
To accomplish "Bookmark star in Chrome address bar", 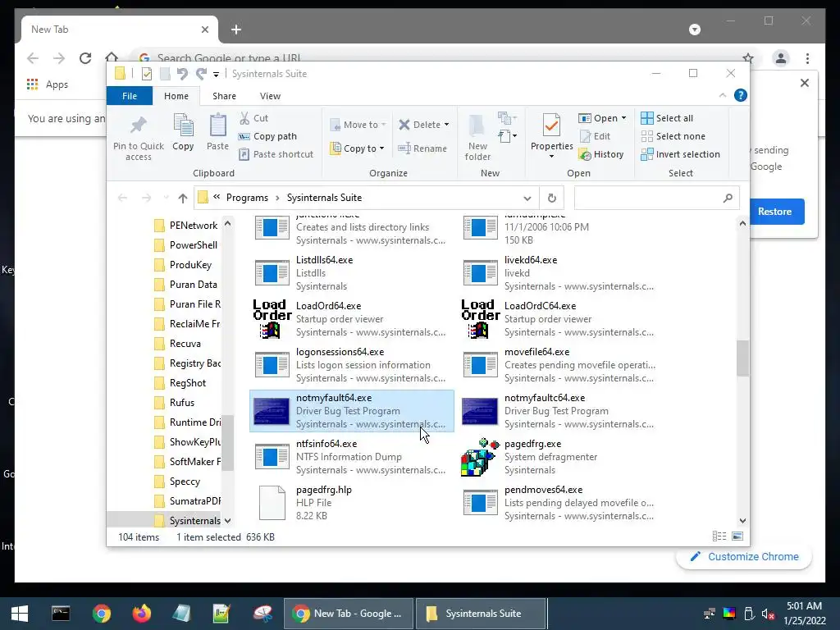I will (748, 58).
